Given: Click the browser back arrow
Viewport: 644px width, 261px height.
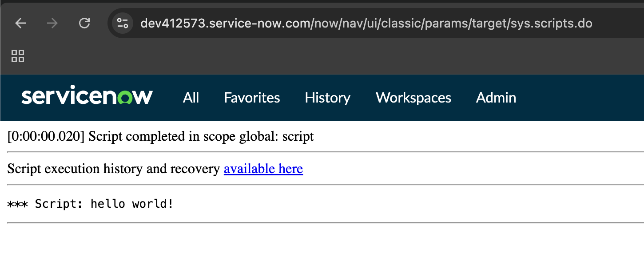Looking at the screenshot, I should (21, 23).
